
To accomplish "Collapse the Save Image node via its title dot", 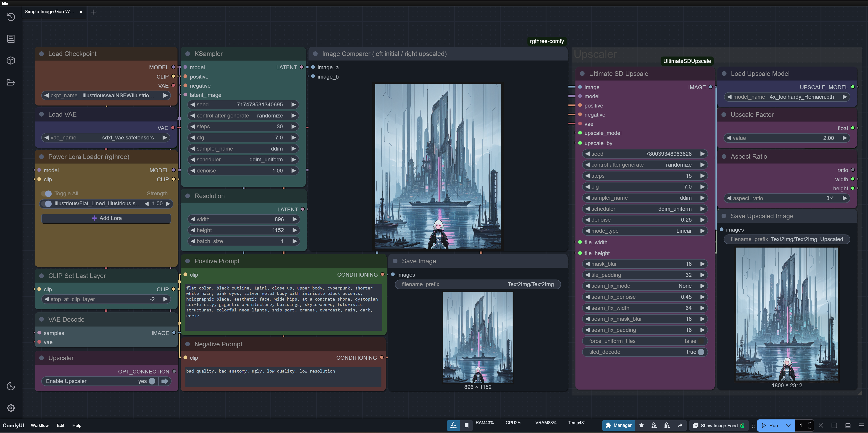I will tap(395, 261).
